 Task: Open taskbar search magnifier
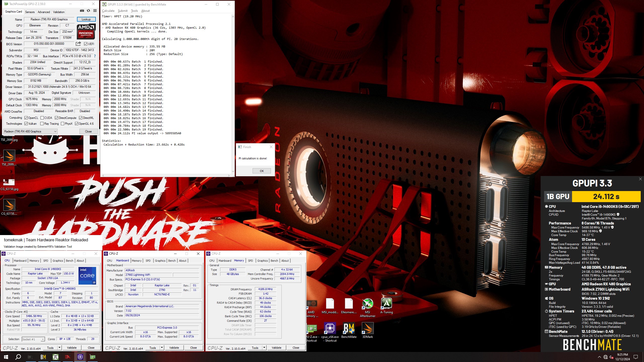tap(18, 357)
